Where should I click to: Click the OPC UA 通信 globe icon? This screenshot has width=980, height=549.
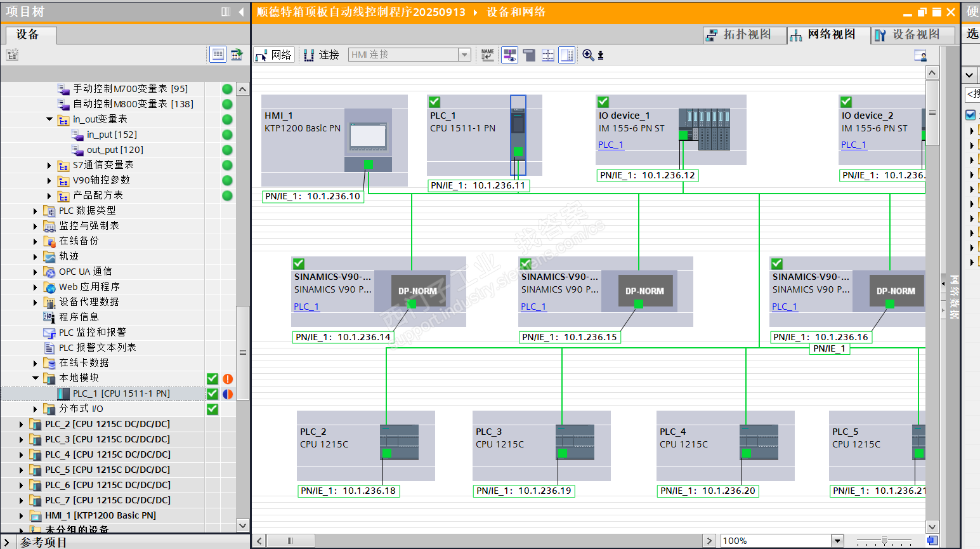pyautogui.click(x=49, y=272)
